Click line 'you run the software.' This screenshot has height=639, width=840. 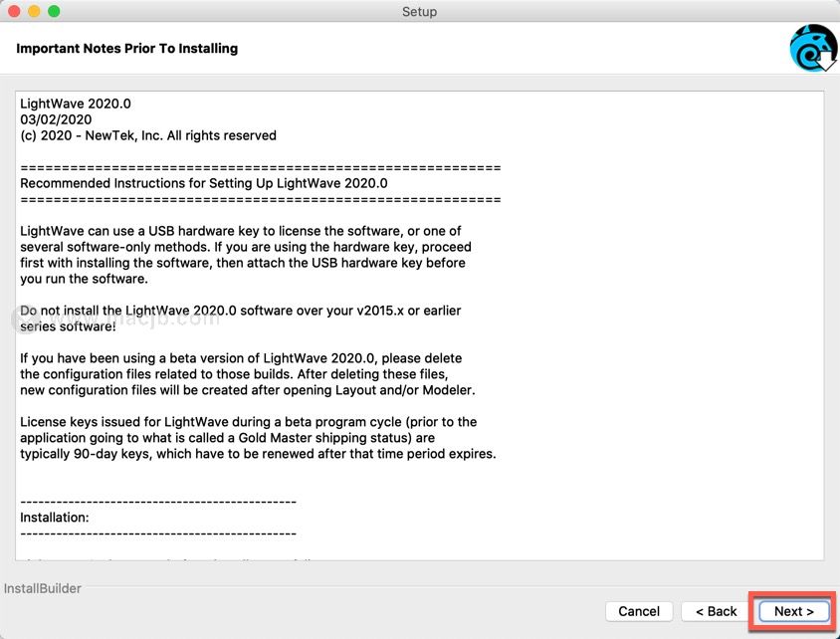coord(85,279)
